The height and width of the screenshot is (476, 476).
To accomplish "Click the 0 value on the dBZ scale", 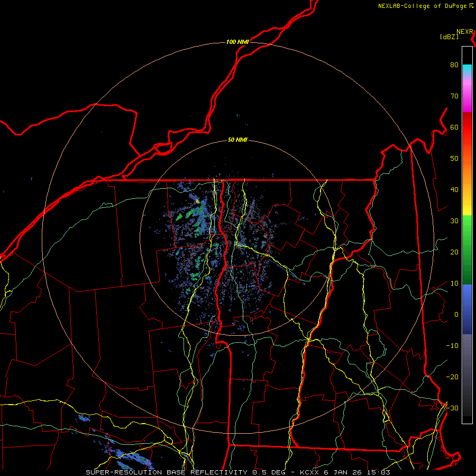I will (456, 315).
